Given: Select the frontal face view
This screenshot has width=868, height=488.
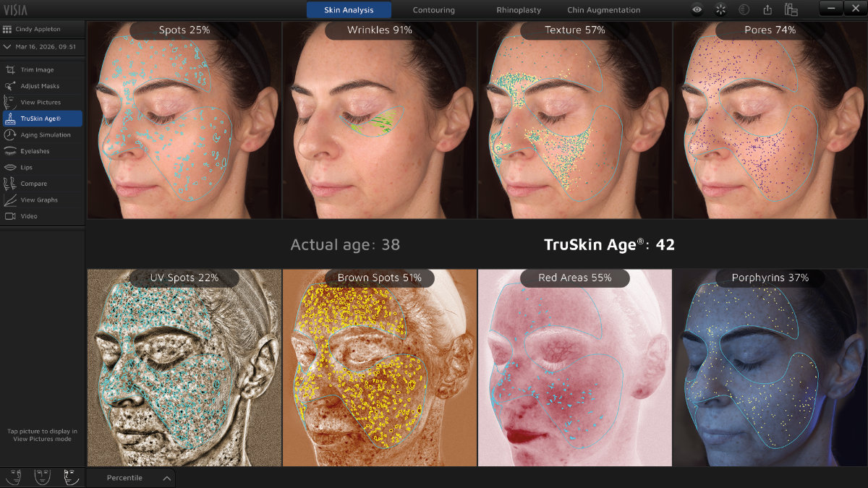Looking at the screenshot, I should [x=43, y=476].
